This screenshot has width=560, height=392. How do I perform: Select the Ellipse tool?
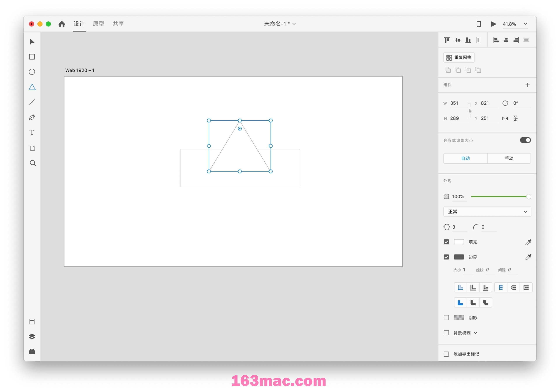pyautogui.click(x=32, y=72)
